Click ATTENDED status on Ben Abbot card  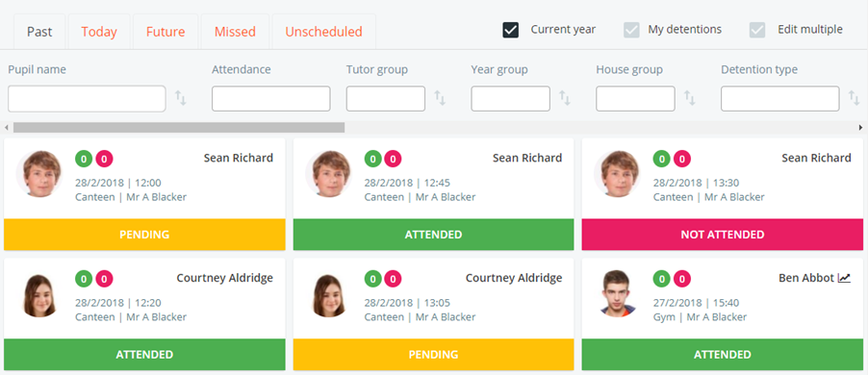(x=723, y=355)
